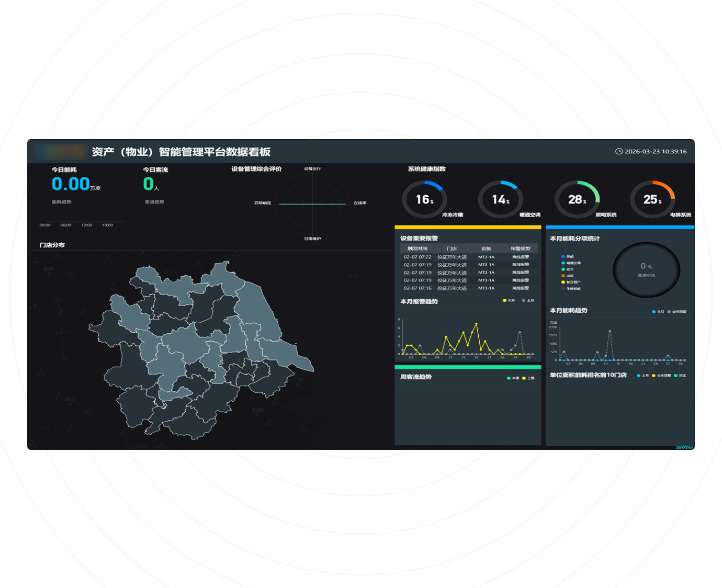Click the clock icon beside the timestamp
Viewport: 722px width, 588px height.
pyautogui.click(x=619, y=151)
